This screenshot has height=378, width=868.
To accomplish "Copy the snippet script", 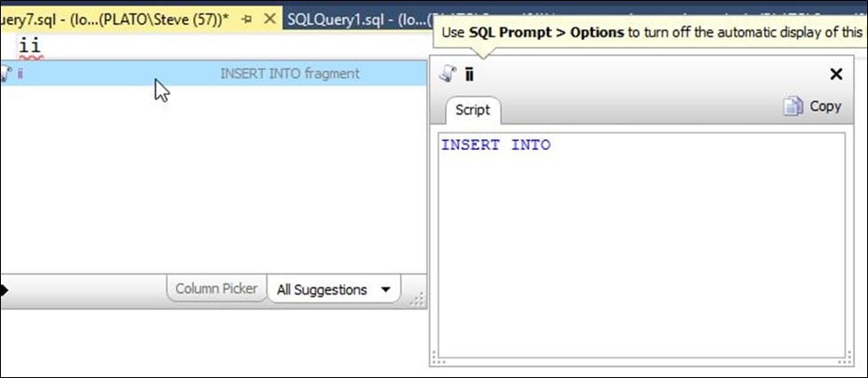I will (x=812, y=106).
